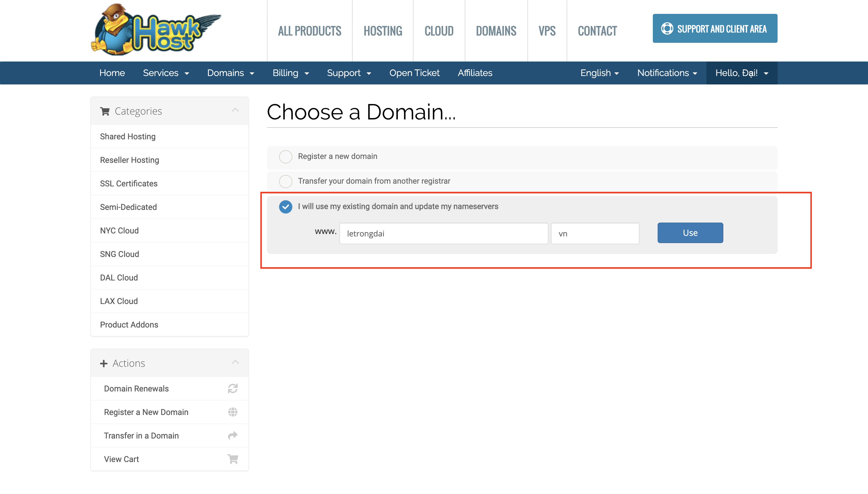Click the plus icon in Actions panel

[104, 363]
